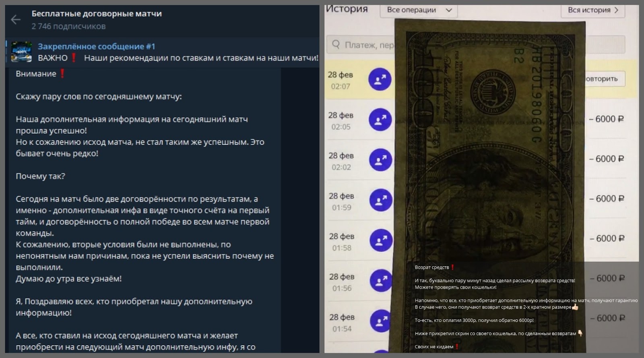Click transfer icon for 28 фев 01:54

(x=381, y=321)
